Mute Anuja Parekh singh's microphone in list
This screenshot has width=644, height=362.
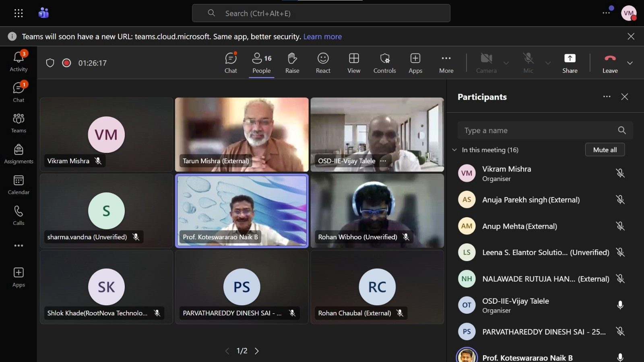(x=620, y=200)
